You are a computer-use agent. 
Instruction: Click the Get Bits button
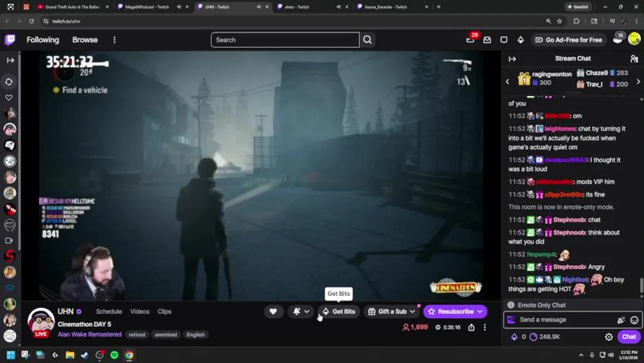coord(339,312)
